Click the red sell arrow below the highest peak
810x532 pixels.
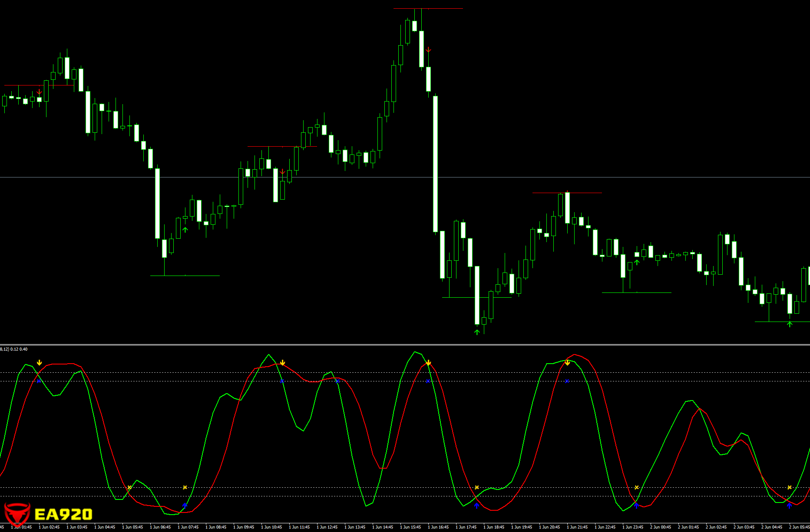coord(428,50)
